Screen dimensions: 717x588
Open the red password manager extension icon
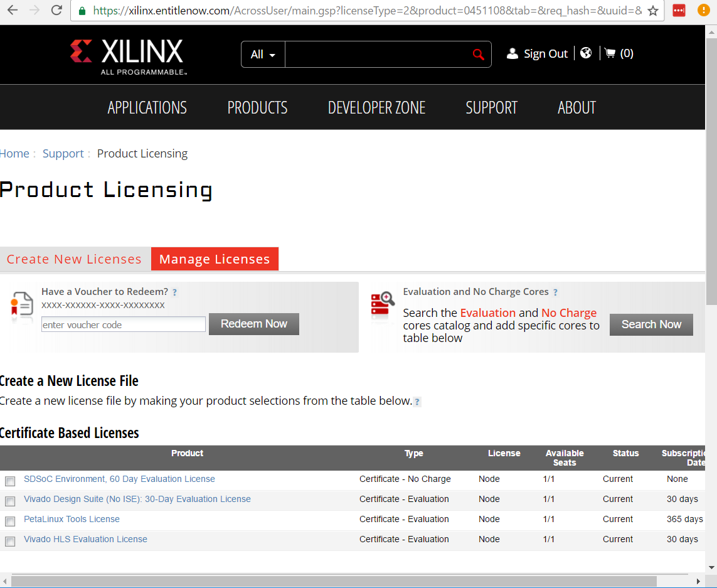tap(679, 11)
